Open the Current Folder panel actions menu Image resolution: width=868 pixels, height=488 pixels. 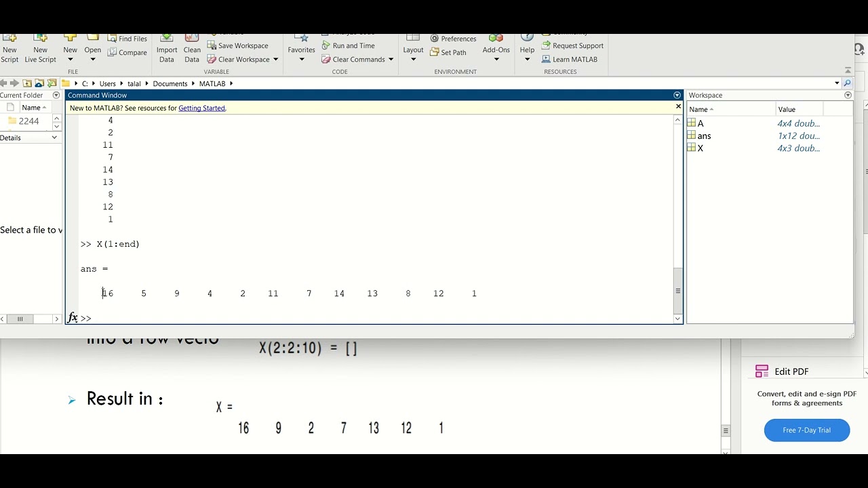tap(56, 96)
